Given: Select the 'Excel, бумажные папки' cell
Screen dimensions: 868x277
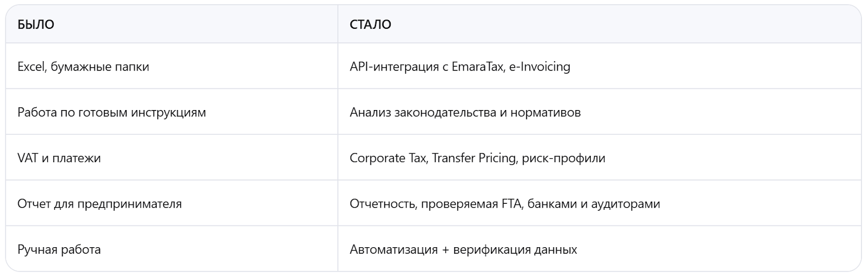Looking at the screenshot, I should (x=83, y=67).
